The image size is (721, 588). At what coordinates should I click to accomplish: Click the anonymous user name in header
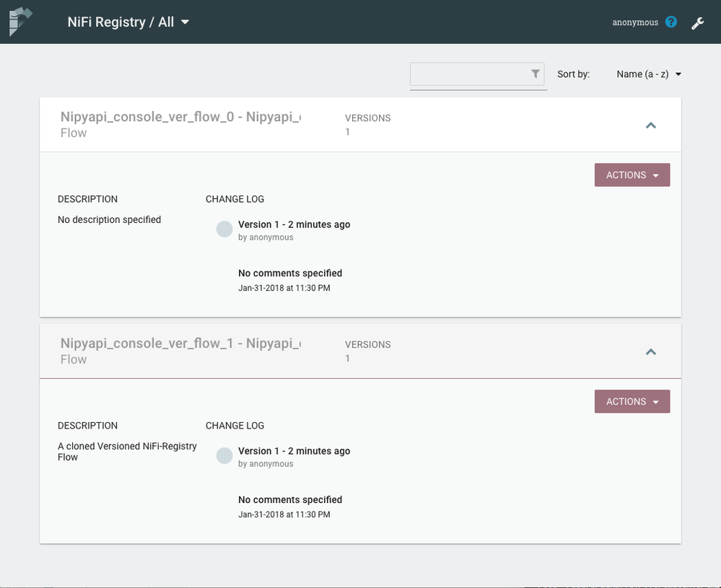[635, 22]
